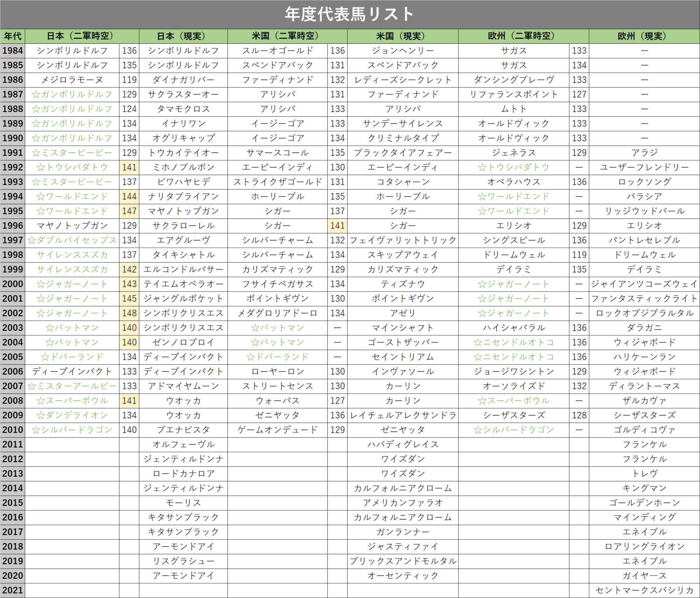
Task: Click the 2021 year row cell
Action: pos(13,590)
